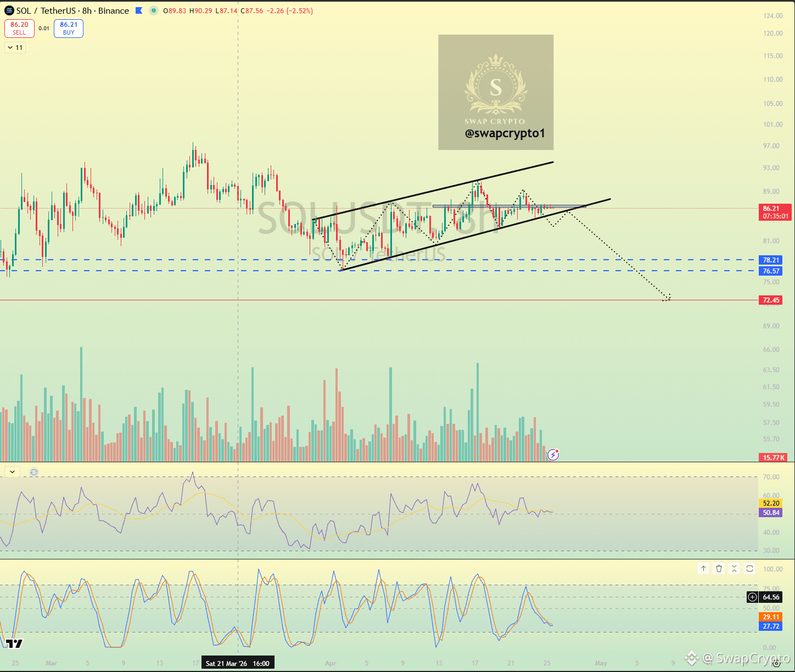The image size is (795, 672).
Task: Click the 110.00 price axis label
Action: [773, 80]
